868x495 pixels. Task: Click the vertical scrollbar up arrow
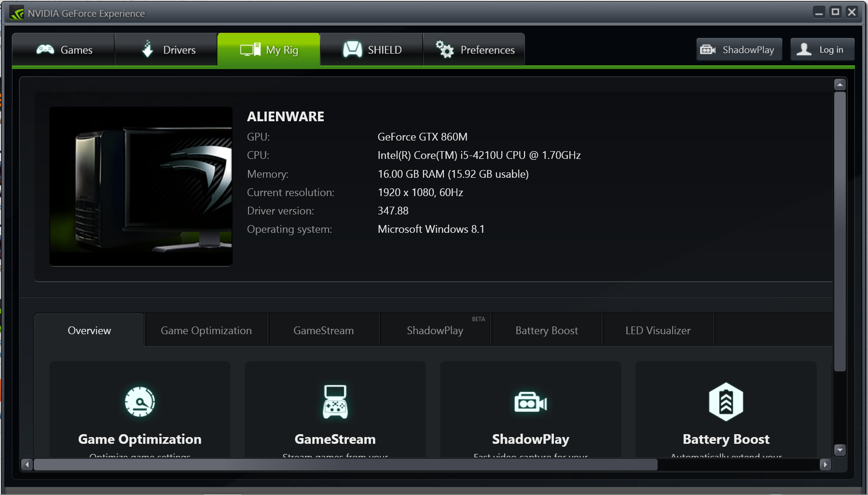tap(840, 85)
